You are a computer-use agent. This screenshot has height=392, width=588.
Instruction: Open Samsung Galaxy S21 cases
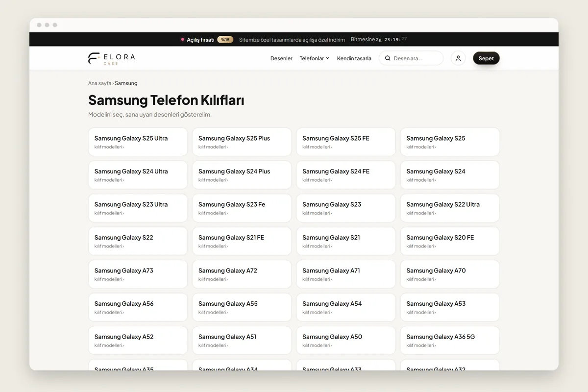point(346,241)
